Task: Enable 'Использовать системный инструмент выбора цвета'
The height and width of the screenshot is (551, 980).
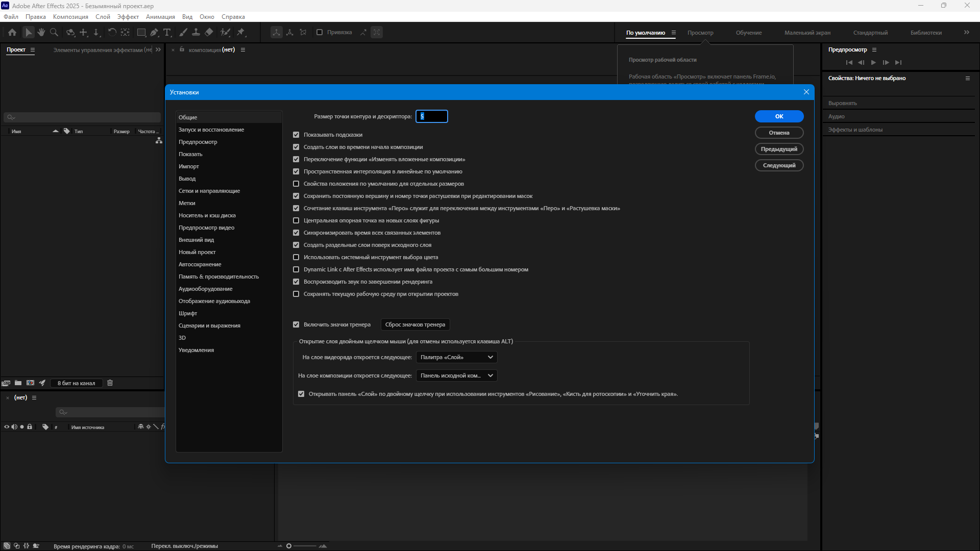Action: click(x=296, y=257)
